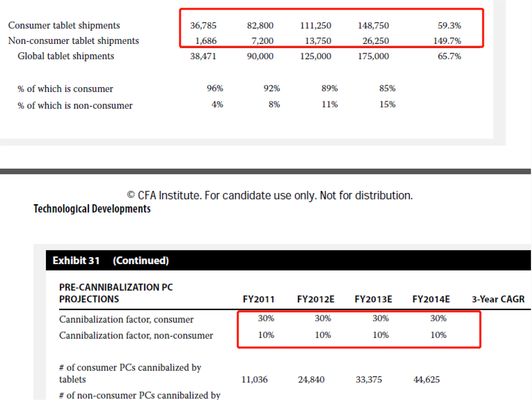
Task: Click the Exhibit 31 (Continued) title bar
Action: 111,260
